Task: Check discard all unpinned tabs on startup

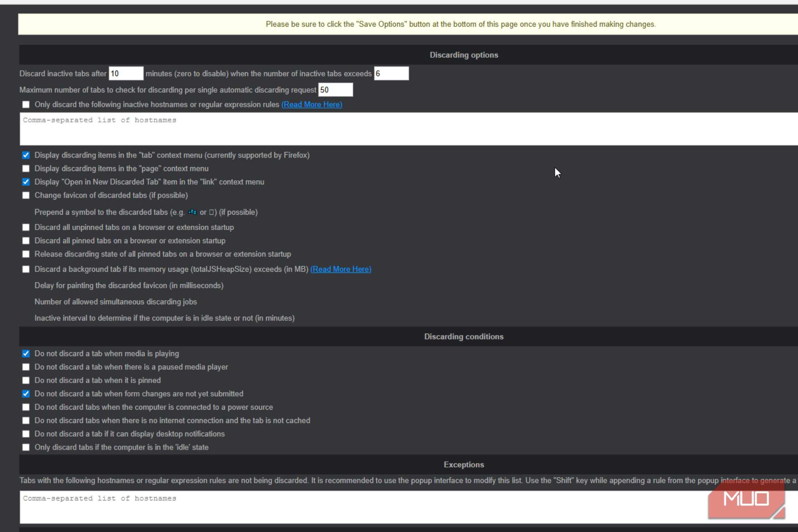Action: tap(26, 227)
